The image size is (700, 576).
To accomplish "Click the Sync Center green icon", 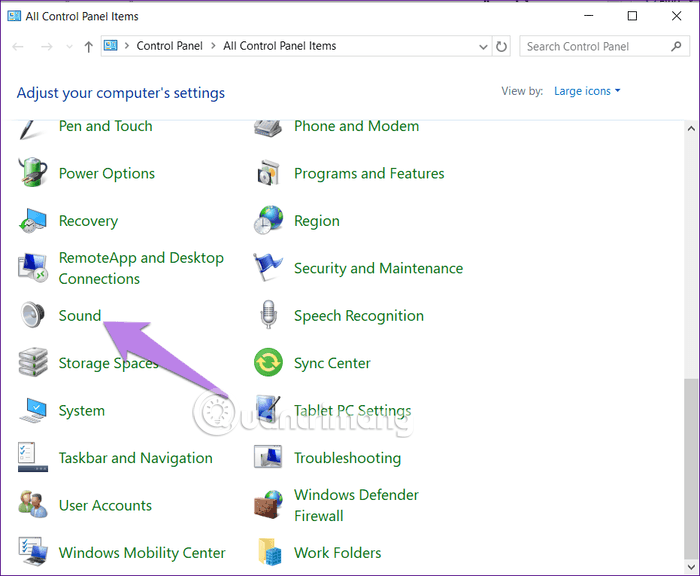I will (268, 362).
